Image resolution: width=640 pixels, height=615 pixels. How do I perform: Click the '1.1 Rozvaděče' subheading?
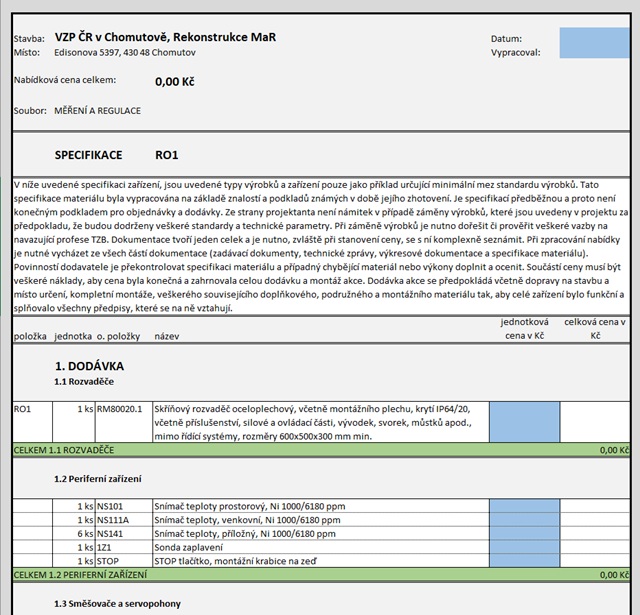pyautogui.click(x=84, y=382)
